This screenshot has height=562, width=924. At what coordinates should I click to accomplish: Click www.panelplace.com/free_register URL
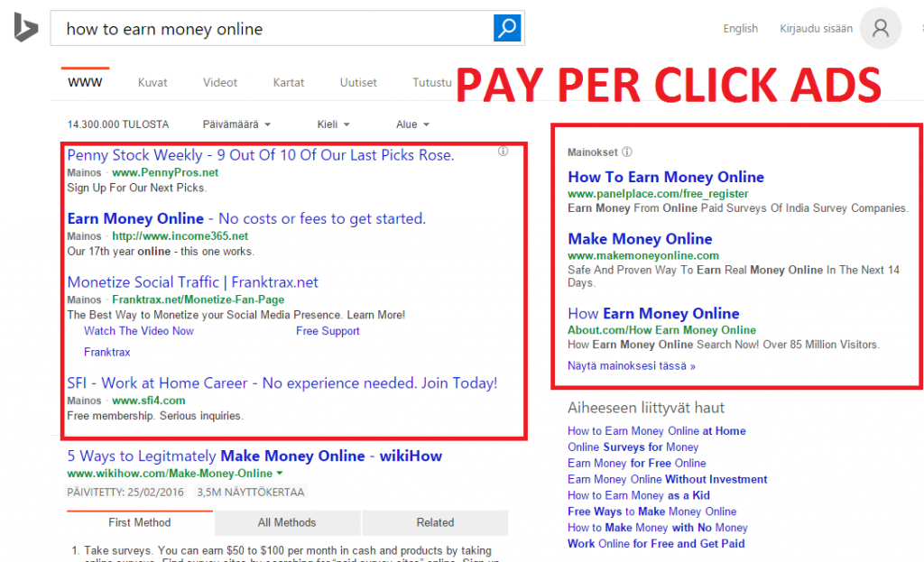click(x=658, y=194)
